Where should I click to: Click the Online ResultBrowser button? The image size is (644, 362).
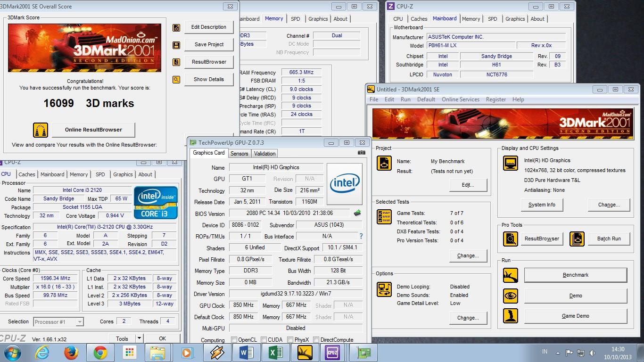[x=93, y=130]
